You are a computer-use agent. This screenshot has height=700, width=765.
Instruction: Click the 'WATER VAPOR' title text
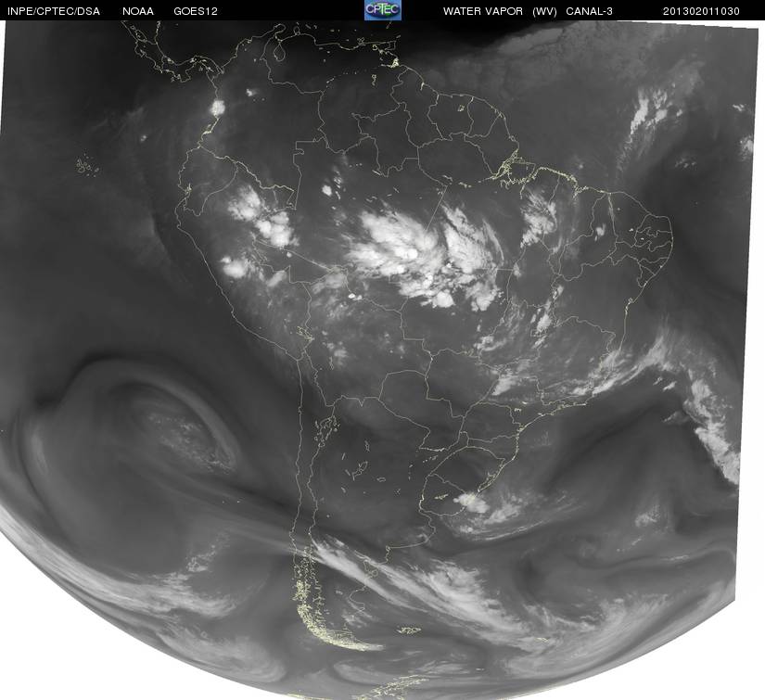pyautogui.click(x=483, y=11)
